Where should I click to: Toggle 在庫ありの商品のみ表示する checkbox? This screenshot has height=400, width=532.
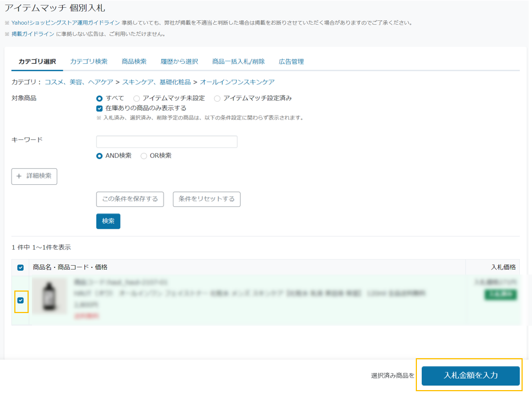(100, 108)
